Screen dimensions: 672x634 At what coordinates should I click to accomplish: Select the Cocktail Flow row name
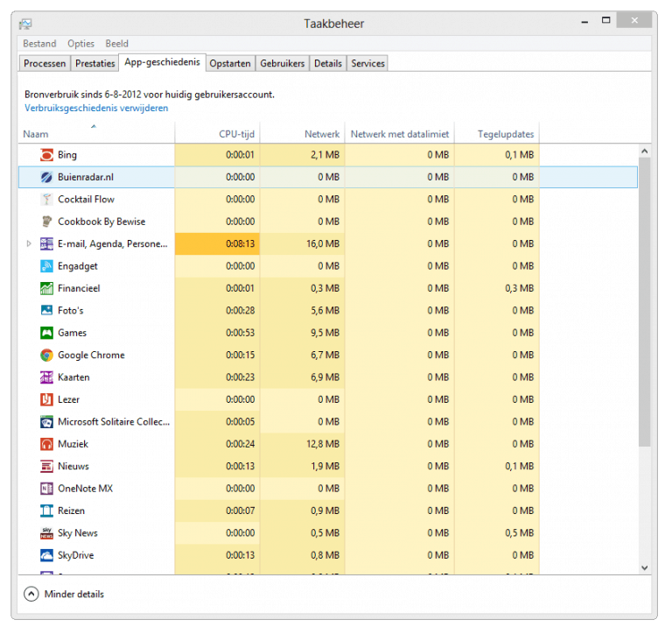click(x=86, y=200)
